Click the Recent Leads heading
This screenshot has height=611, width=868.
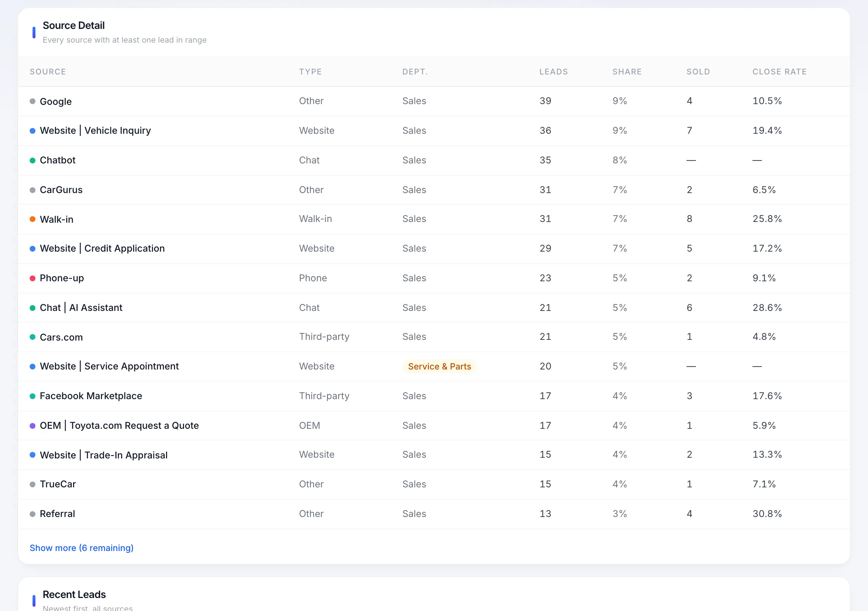tap(74, 594)
